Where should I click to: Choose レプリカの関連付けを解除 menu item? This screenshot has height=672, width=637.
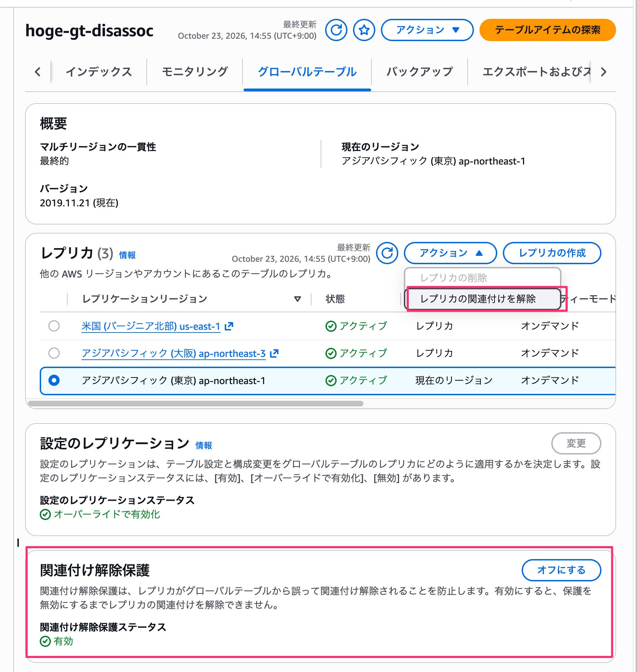pyautogui.click(x=482, y=299)
